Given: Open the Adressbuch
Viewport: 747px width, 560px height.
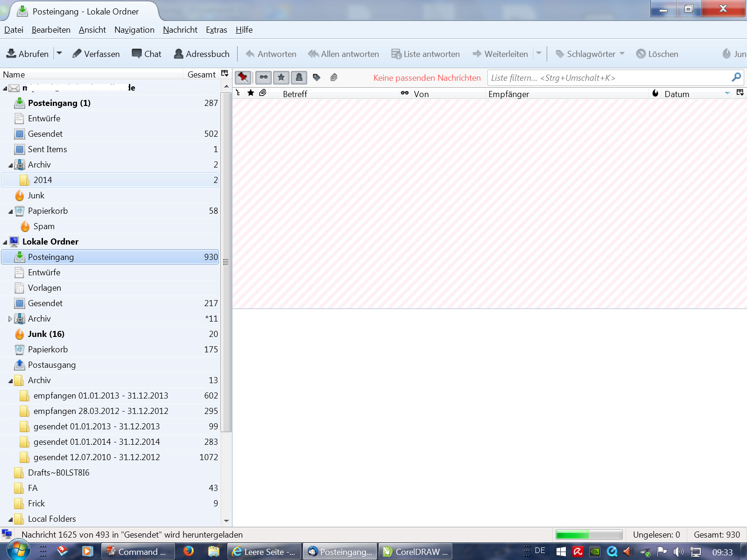Looking at the screenshot, I should (x=202, y=54).
